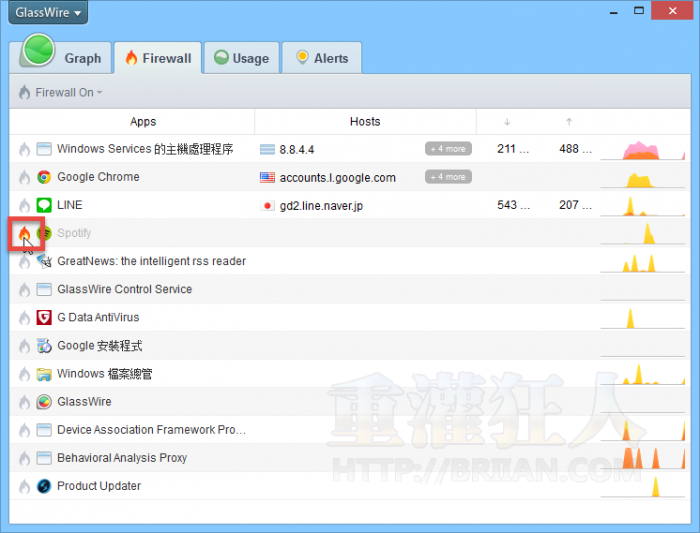Block Google Chrome with its flame toggle
Viewport: 700px width, 533px height.
[x=24, y=177]
